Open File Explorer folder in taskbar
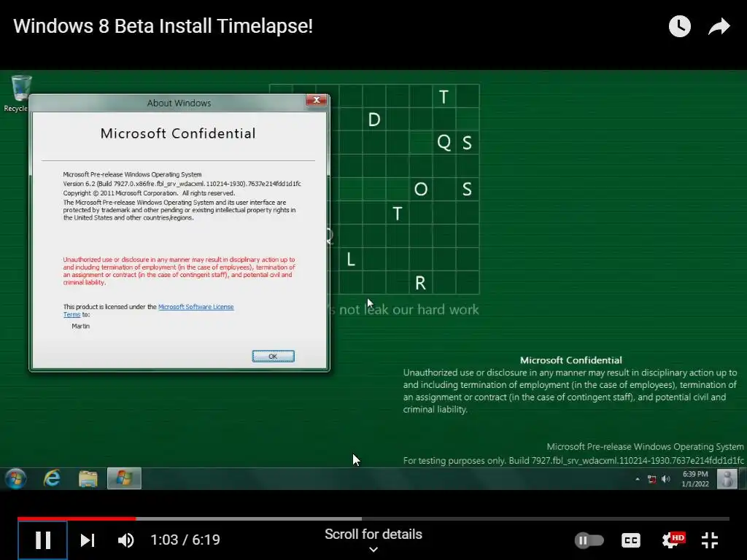 [88, 478]
